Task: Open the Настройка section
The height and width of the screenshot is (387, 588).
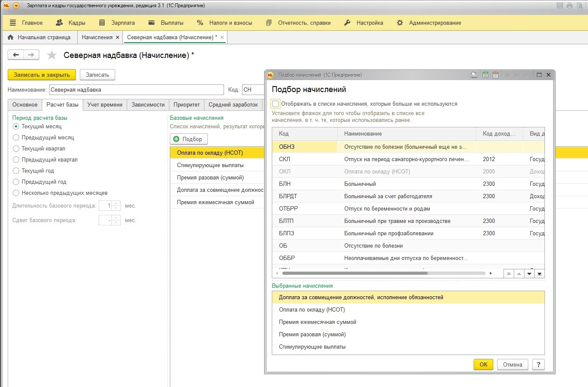Action: [364, 23]
